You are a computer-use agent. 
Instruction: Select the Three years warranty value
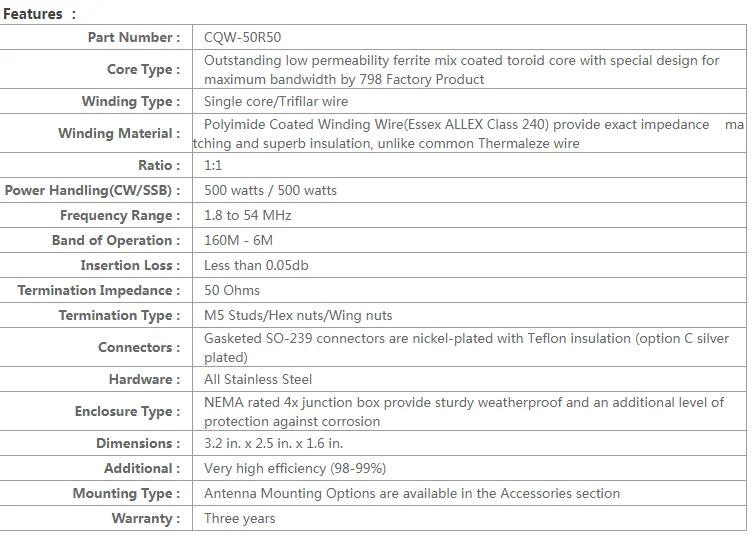tap(239, 518)
